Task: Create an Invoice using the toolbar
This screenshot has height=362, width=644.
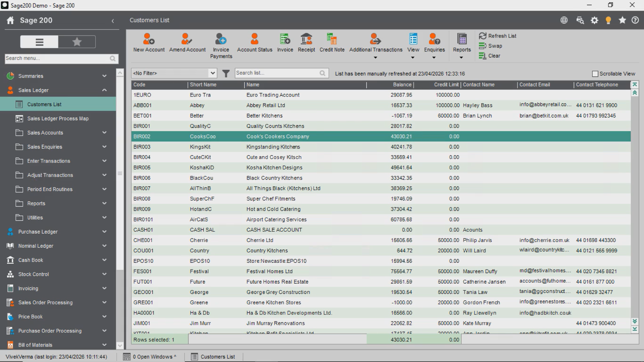Action: point(285,43)
